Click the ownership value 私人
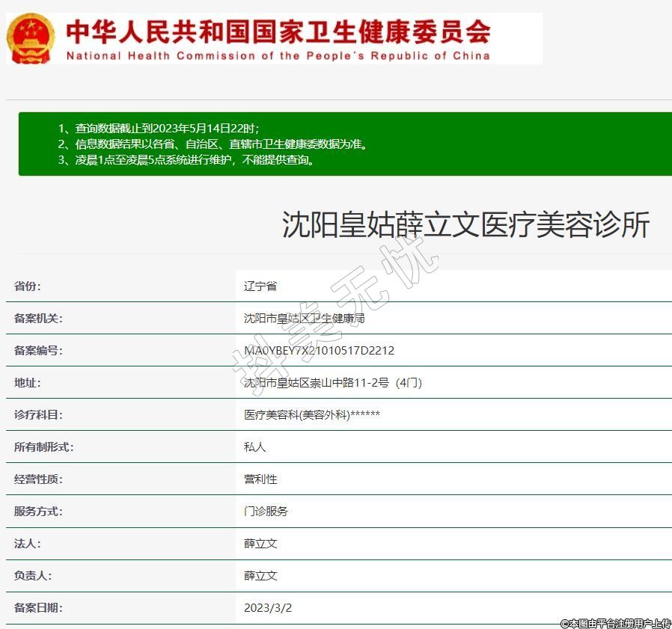The image size is (672, 629). click(x=255, y=447)
